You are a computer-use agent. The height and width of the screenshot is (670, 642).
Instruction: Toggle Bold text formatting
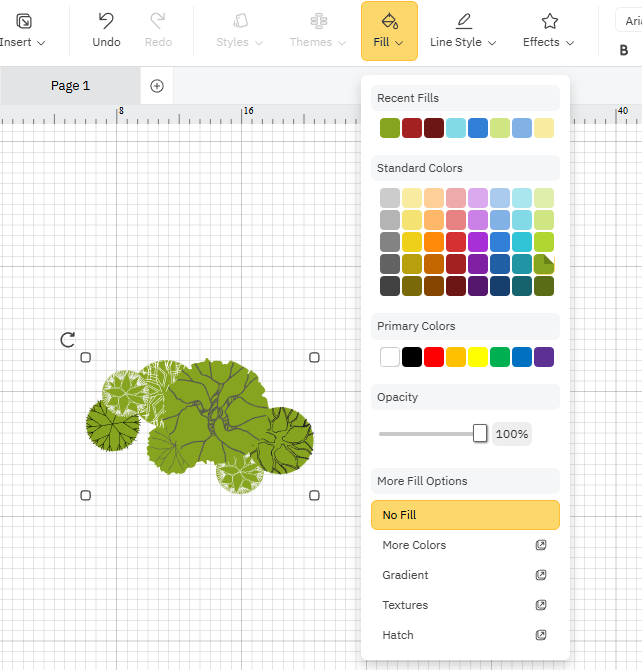pyautogui.click(x=624, y=50)
